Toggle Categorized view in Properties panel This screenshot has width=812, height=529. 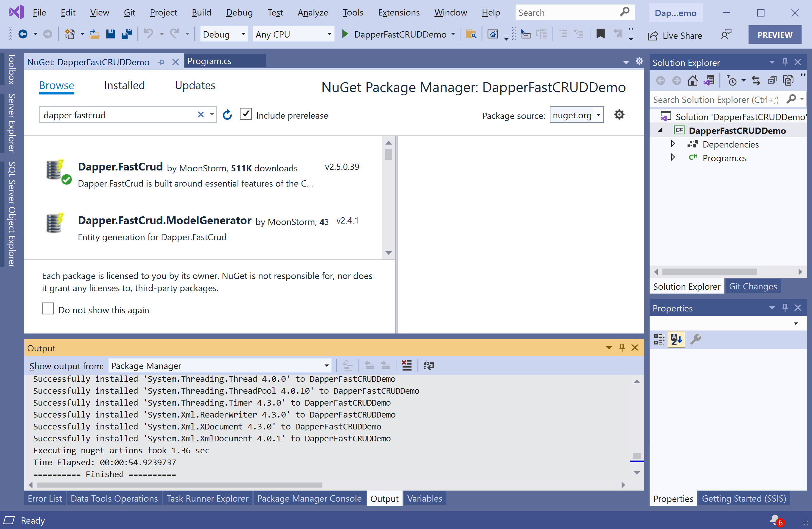[x=659, y=339]
